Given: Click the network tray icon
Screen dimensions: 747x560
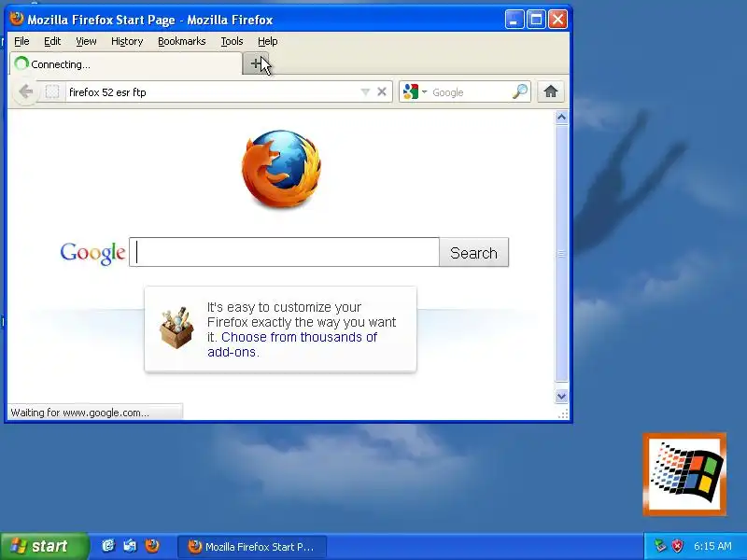Looking at the screenshot, I should pos(660,546).
